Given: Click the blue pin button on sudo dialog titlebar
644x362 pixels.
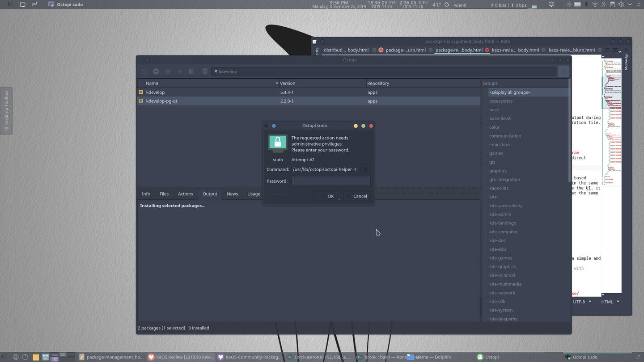Looking at the screenshot, I should [x=274, y=126].
